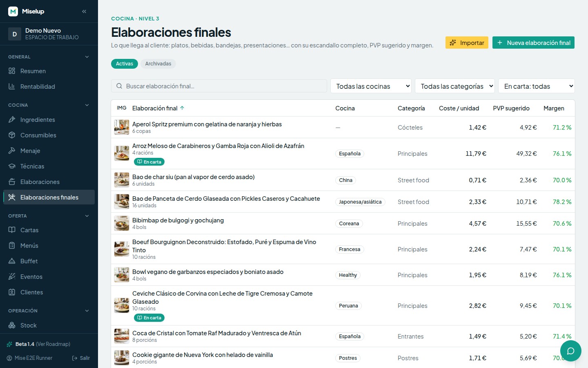Open the Coca de Cristal row

(343, 336)
